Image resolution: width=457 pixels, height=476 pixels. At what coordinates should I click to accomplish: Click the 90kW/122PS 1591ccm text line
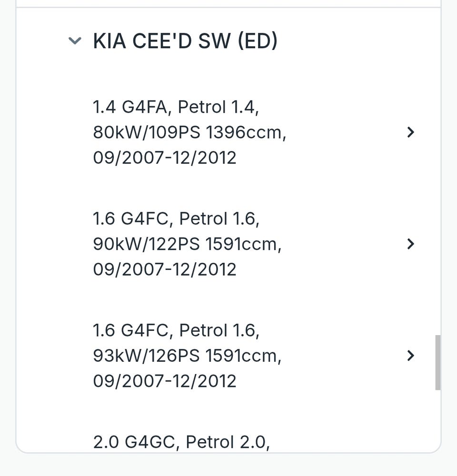(x=187, y=244)
